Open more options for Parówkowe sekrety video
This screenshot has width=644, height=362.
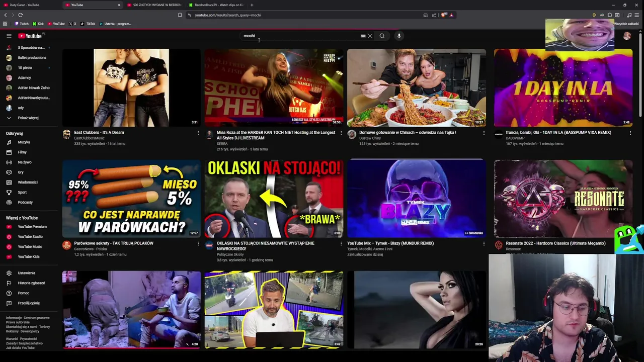[198, 243]
